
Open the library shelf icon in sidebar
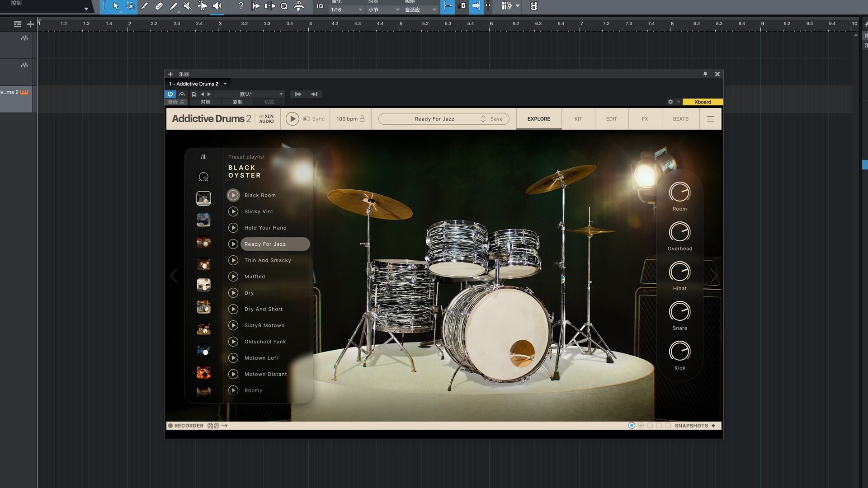point(203,157)
